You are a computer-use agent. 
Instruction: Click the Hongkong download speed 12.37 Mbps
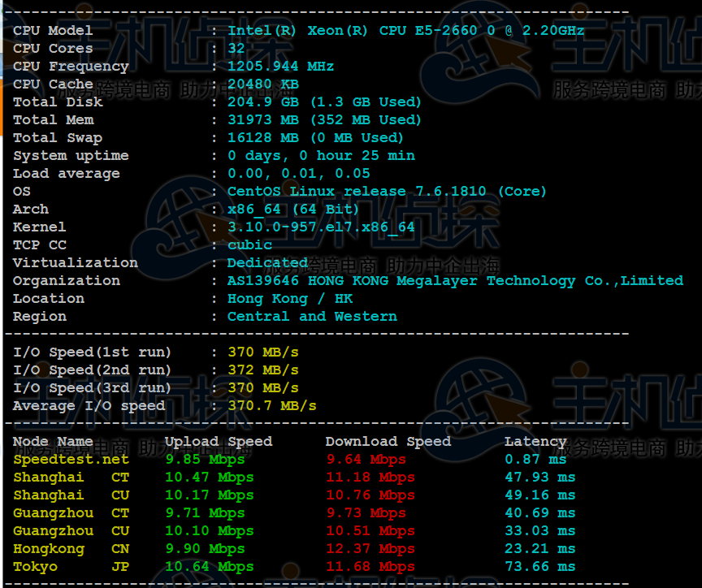pyautogui.click(x=370, y=549)
